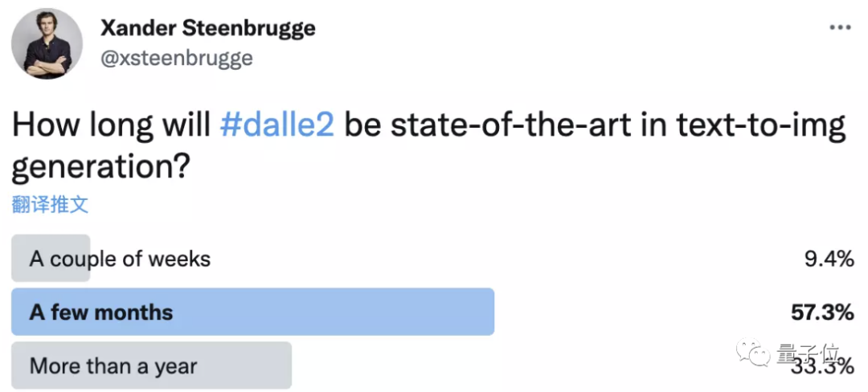
Task: Click the phrase "state-of-the-art" in the tweet
Action: (x=473, y=128)
